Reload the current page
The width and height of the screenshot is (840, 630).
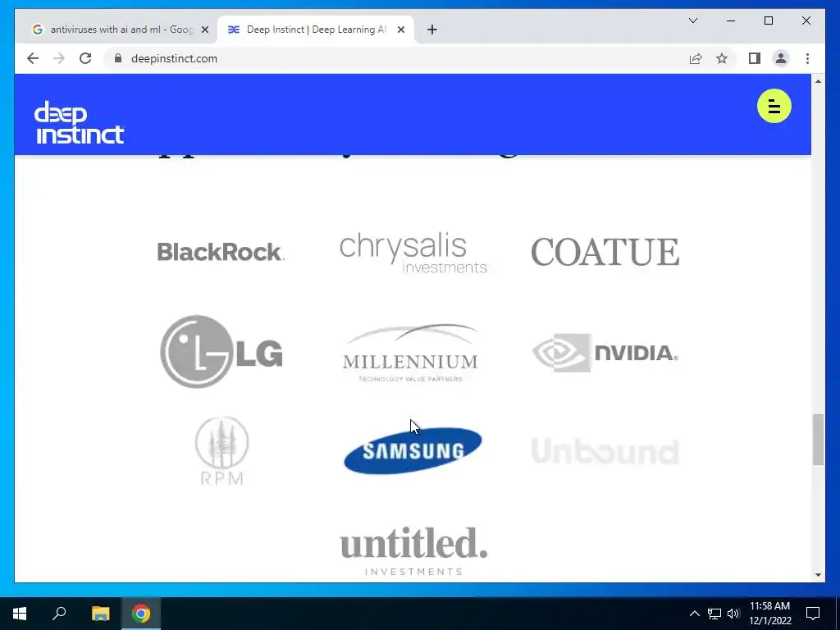pos(85,58)
